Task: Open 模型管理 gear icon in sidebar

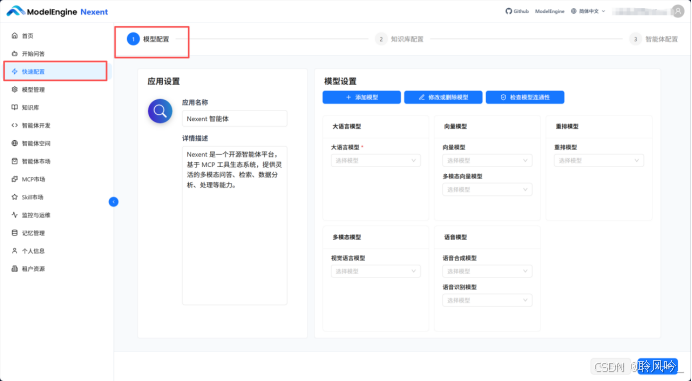Action: [x=15, y=89]
